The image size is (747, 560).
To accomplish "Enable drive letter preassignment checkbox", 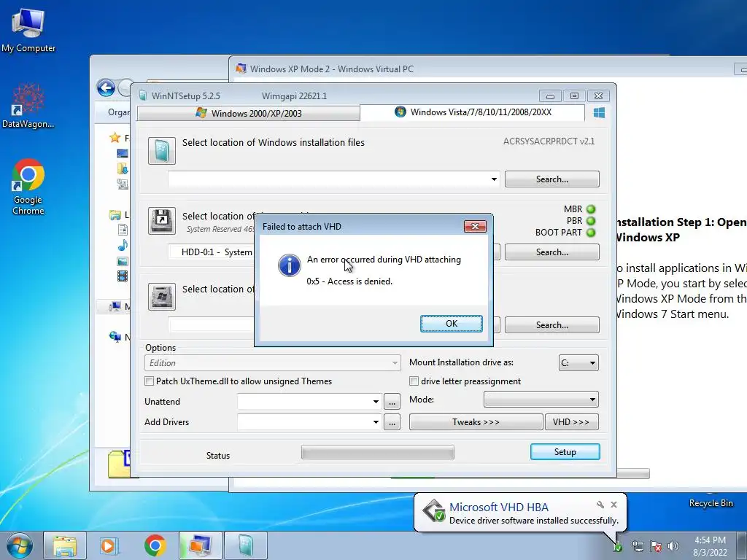I will pyautogui.click(x=414, y=381).
